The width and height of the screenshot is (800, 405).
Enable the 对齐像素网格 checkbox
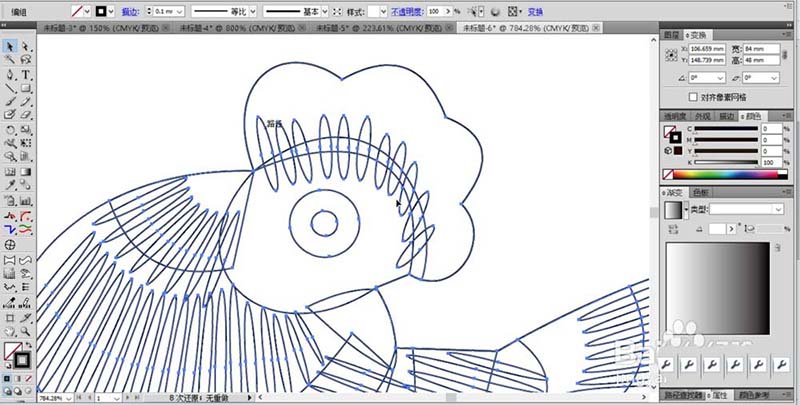693,97
